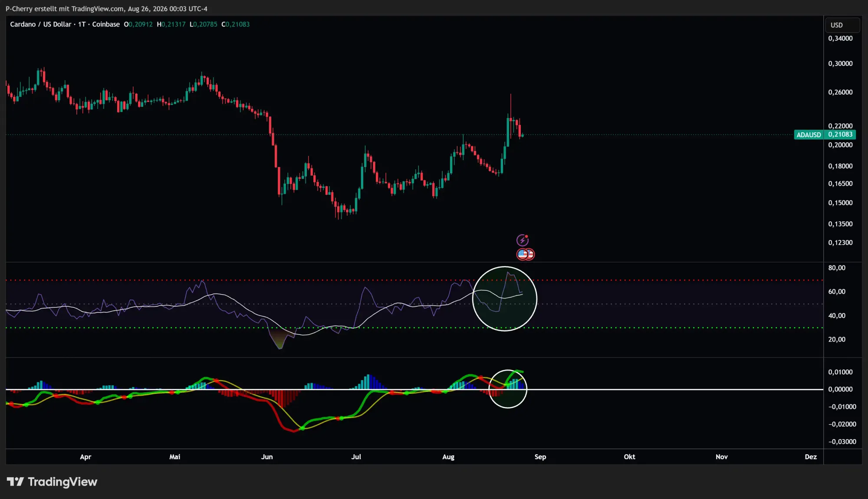Click the TradingView wordmark text

pos(62,482)
